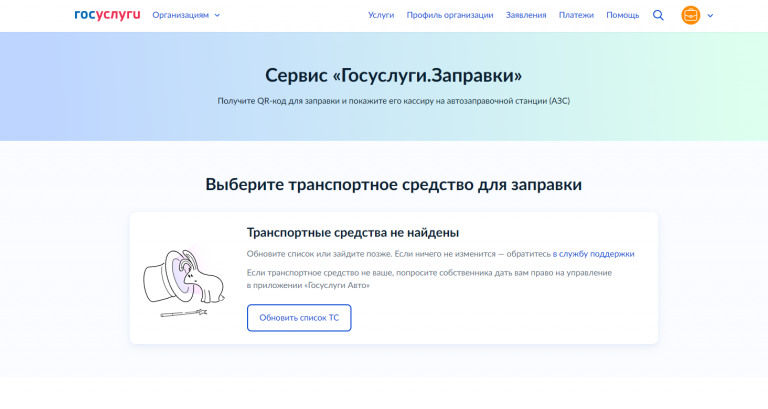
Task: Click the Обновить список ТС button
Action: click(x=299, y=318)
